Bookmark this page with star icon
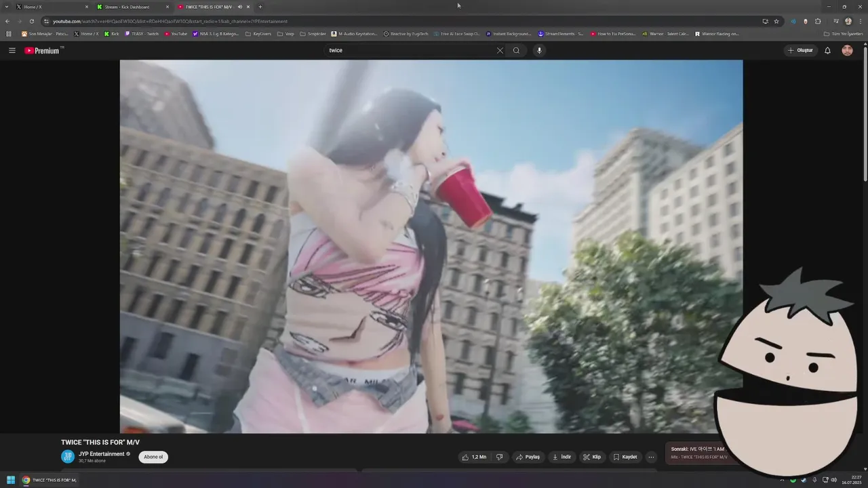868x488 pixels. tap(776, 21)
